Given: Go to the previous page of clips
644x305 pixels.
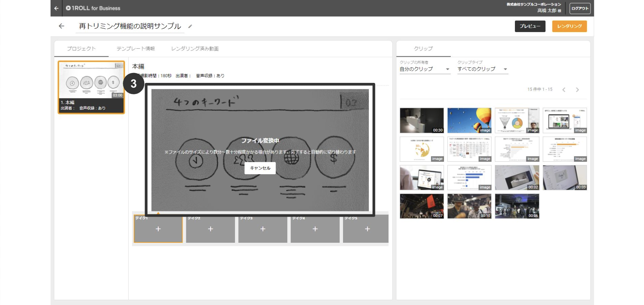Looking at the screenshot, I should click(564, 90).
